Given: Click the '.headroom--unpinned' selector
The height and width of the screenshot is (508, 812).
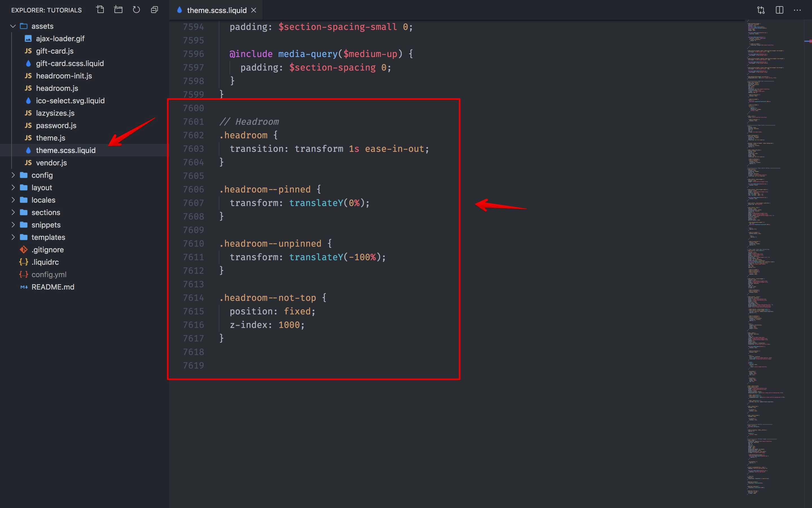Looking at the screenshot, I should (270, 244).
